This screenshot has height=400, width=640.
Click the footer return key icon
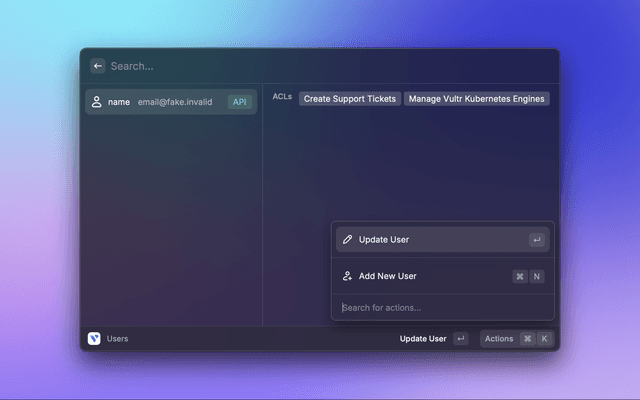pos(460,339)
